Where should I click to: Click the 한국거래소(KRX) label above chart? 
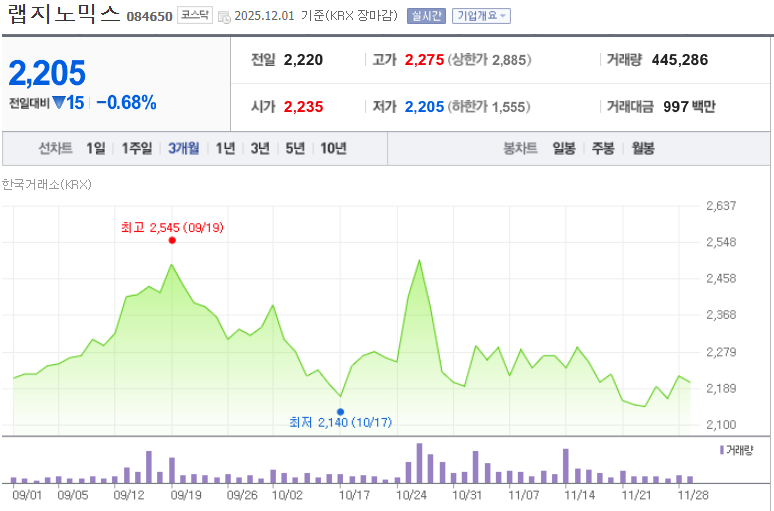coord(46,185)
